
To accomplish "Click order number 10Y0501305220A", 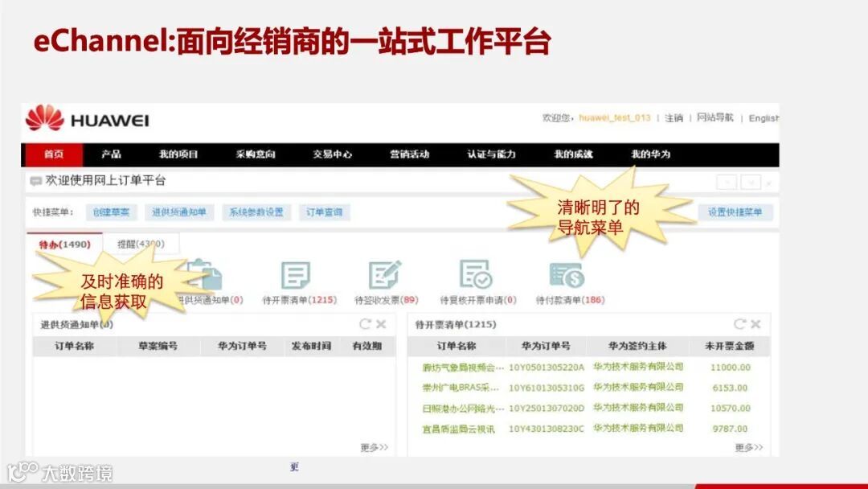I will (x=547, y=368).
